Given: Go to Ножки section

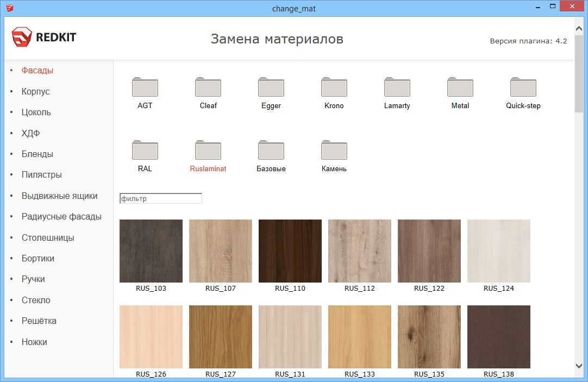Looking at the screenshot, I should pos(34,342).
